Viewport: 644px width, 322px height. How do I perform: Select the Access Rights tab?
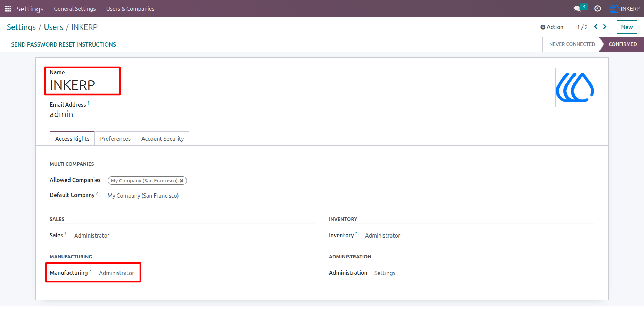[x=72, y=139]
